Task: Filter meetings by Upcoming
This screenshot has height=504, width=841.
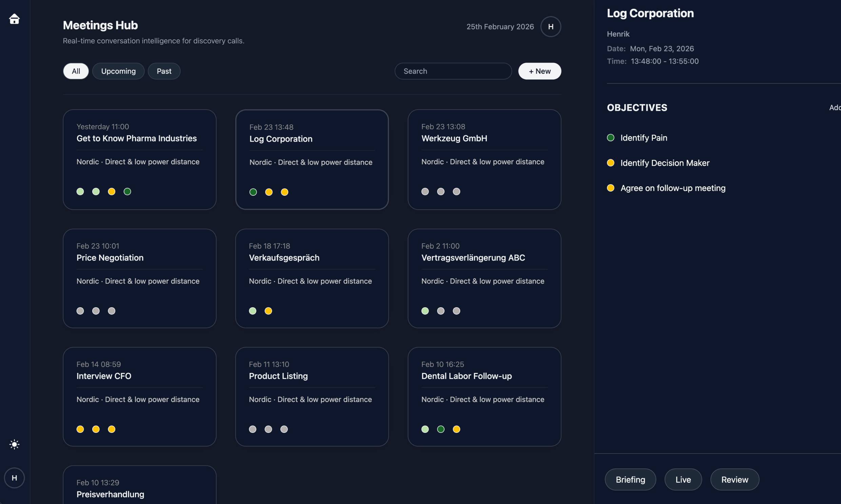Action: [x=118, y=71]
